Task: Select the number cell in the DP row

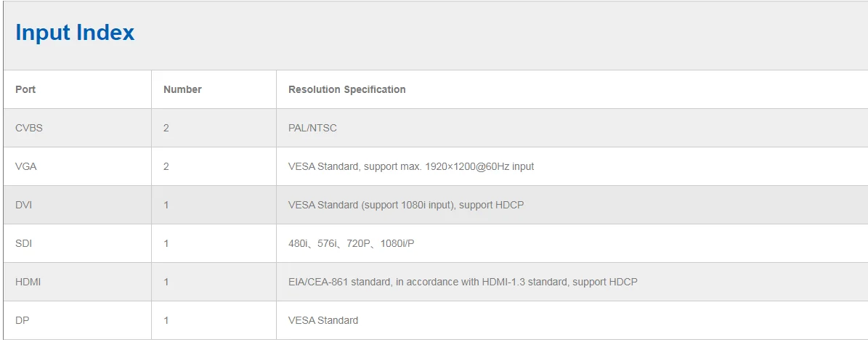Action: [x=166, y=320]
